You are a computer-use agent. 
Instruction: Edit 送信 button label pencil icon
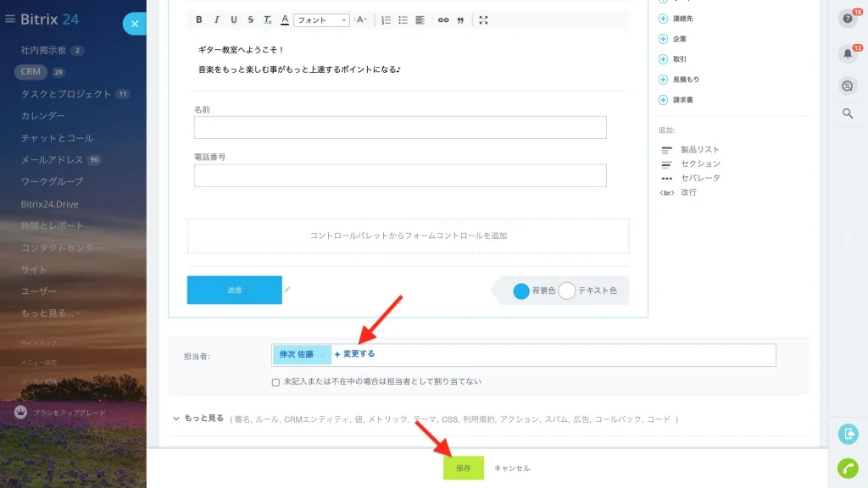point(287,290)
